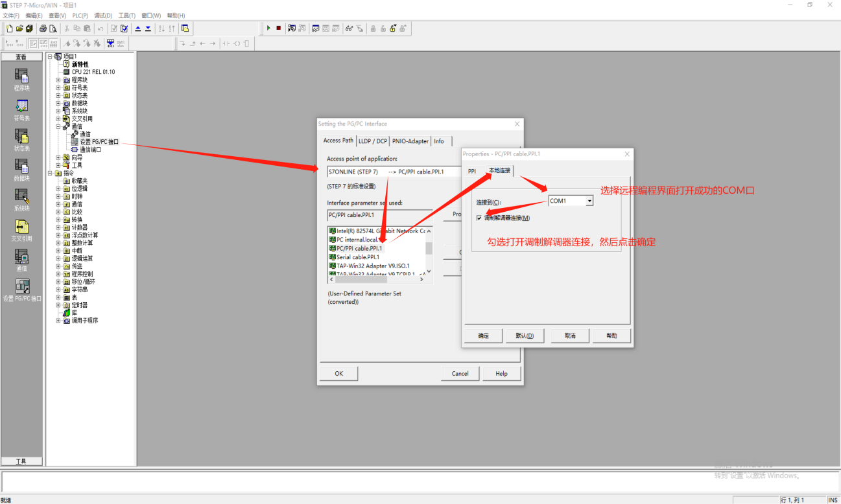Screen dimensions: 841x504
Task: Select 新特性 in the project tree
Action: click(x=80, y=64)
